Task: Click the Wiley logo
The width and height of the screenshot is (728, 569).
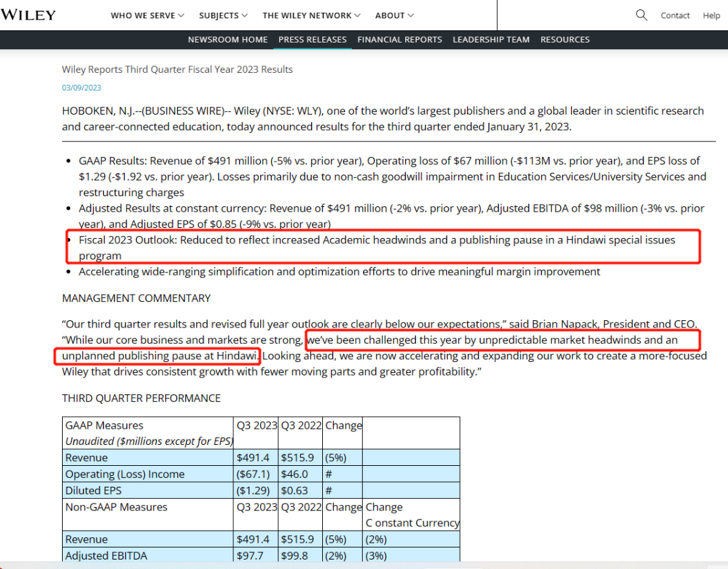Action: [x=28, y=15]
